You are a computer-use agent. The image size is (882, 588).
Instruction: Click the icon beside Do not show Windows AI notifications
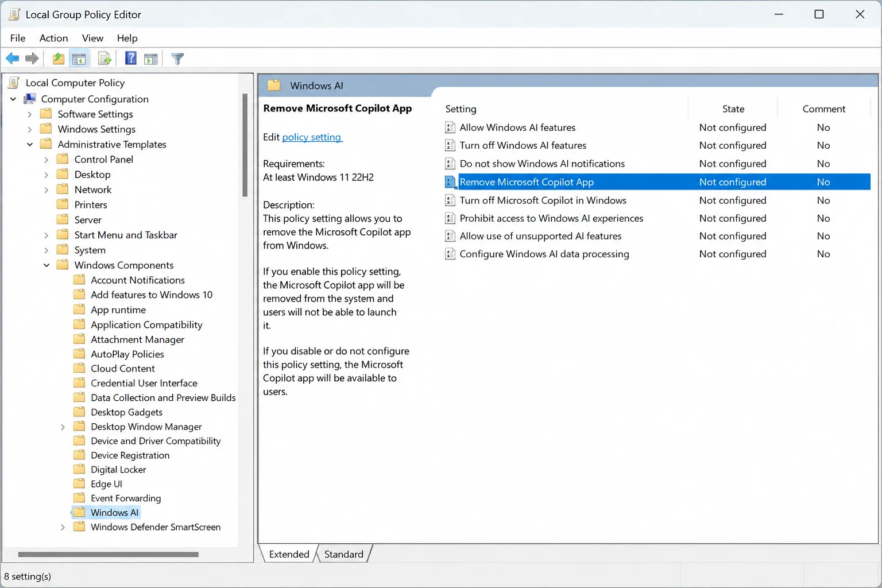click(450, 164)
